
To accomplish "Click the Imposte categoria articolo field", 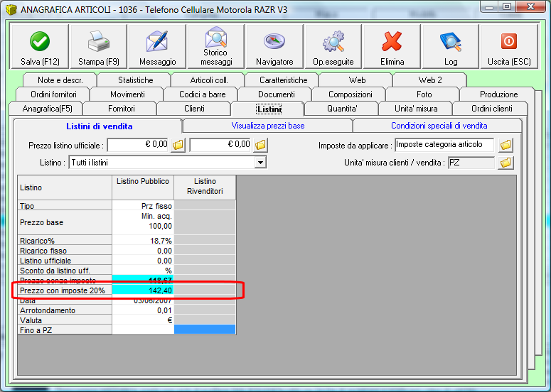I will click(x=444, y=144).
